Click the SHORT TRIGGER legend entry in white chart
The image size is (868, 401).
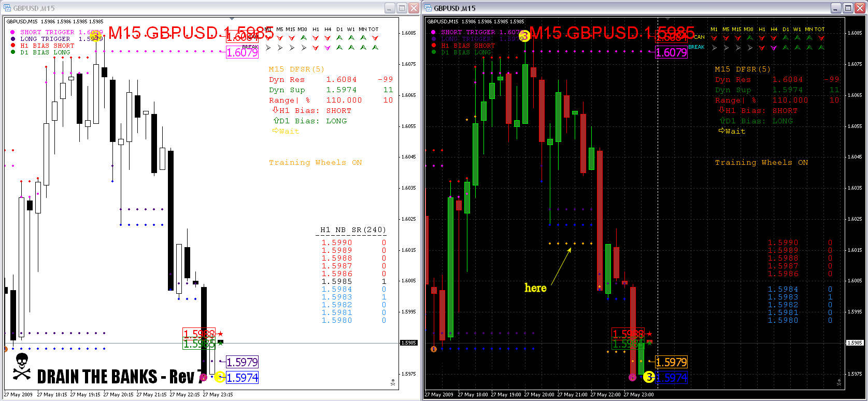coord(56,32)
